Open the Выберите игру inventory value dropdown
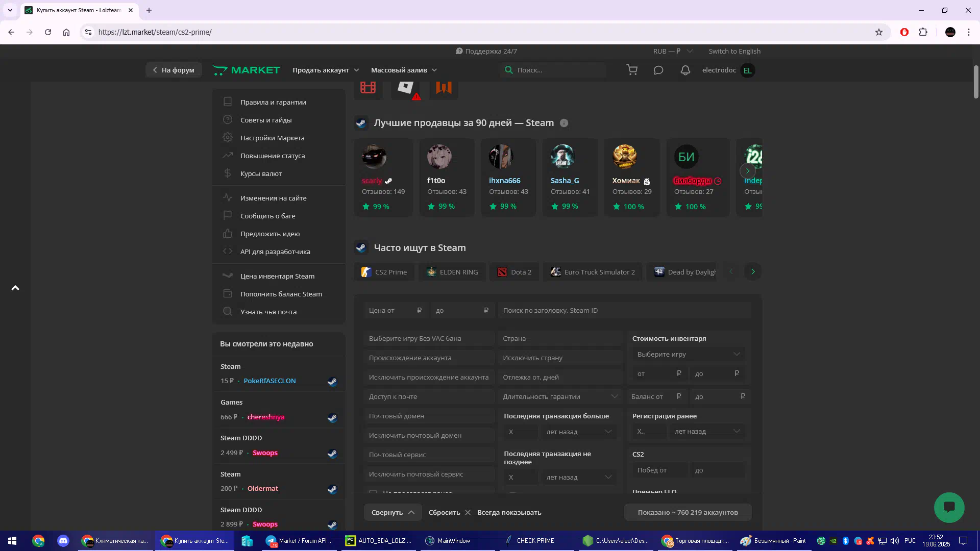Viewport: 980px width, 551px height. tap(688, 354)
